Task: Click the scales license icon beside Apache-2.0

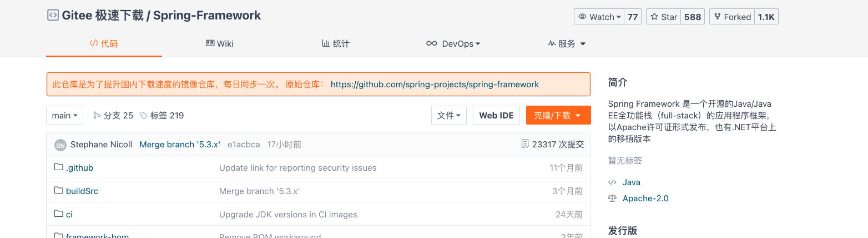Action: [612, 198]
